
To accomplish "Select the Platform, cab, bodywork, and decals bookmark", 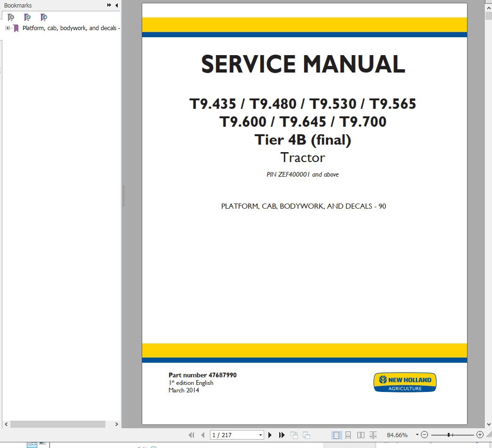I will 71,28.
